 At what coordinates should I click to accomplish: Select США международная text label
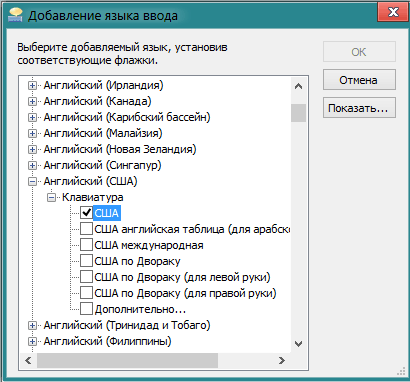149,245
